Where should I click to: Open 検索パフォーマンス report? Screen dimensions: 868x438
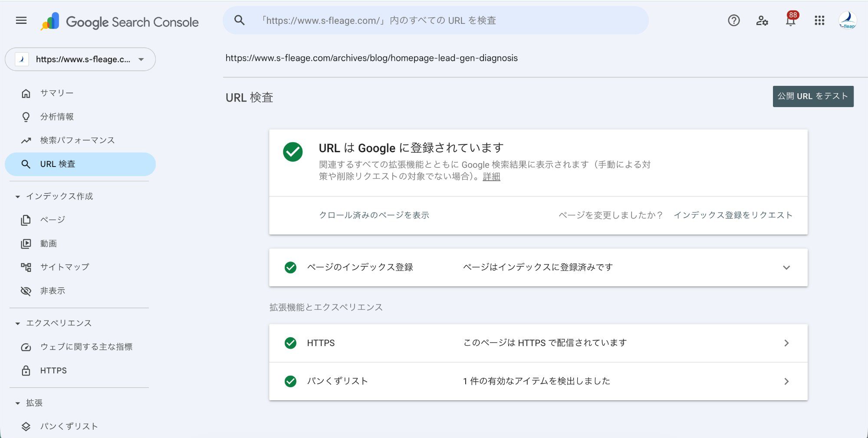77,140
